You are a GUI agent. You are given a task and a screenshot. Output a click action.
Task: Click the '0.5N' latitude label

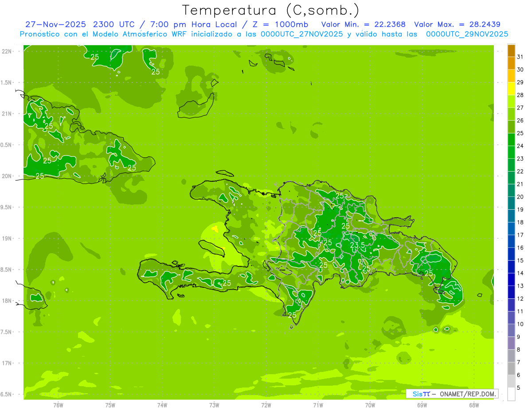click(6, 145)
